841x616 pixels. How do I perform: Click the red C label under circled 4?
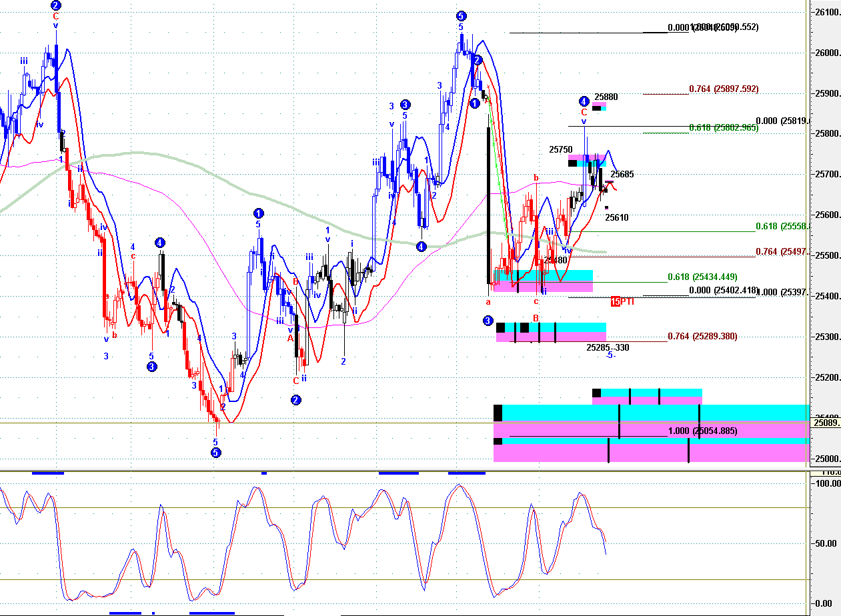pyautogui.click(x=584, y=112)
